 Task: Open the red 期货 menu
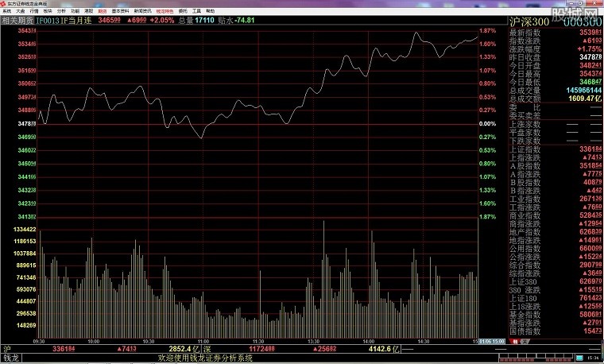tap(103, 11)
